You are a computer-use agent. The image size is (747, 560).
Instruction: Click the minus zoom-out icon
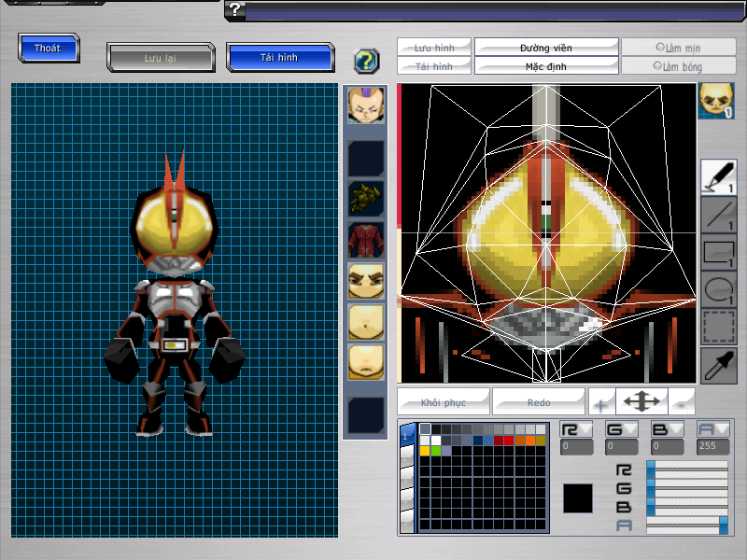click(x=682, y=402)
